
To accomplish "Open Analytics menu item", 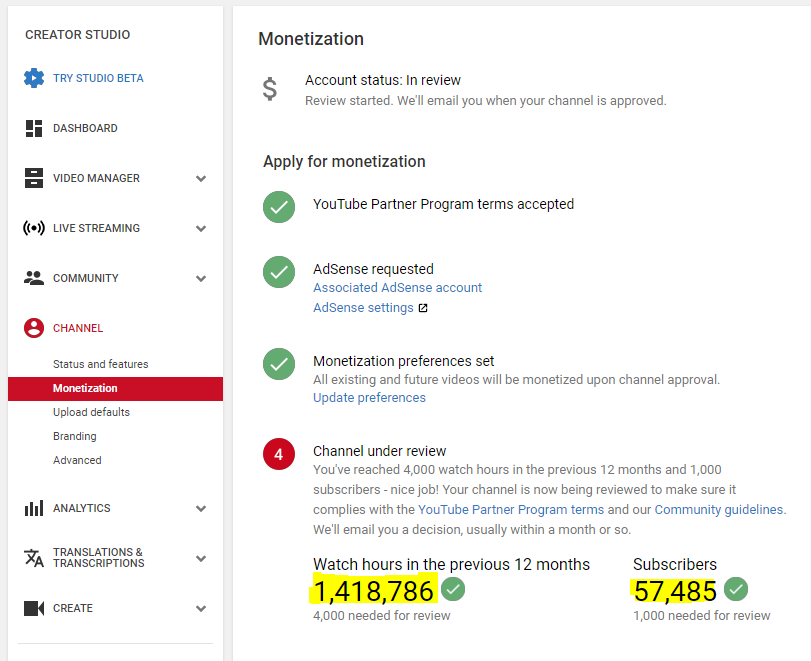I will [x=82, y=508].
